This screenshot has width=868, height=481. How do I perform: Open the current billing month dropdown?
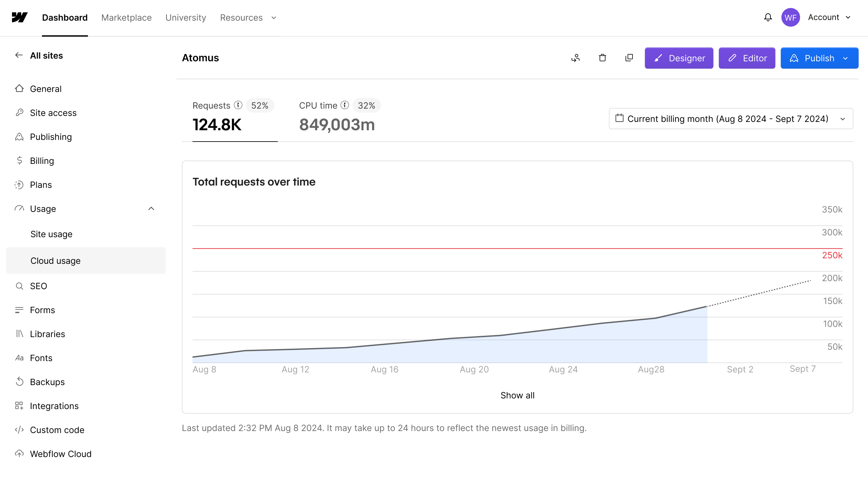(730, 119)
